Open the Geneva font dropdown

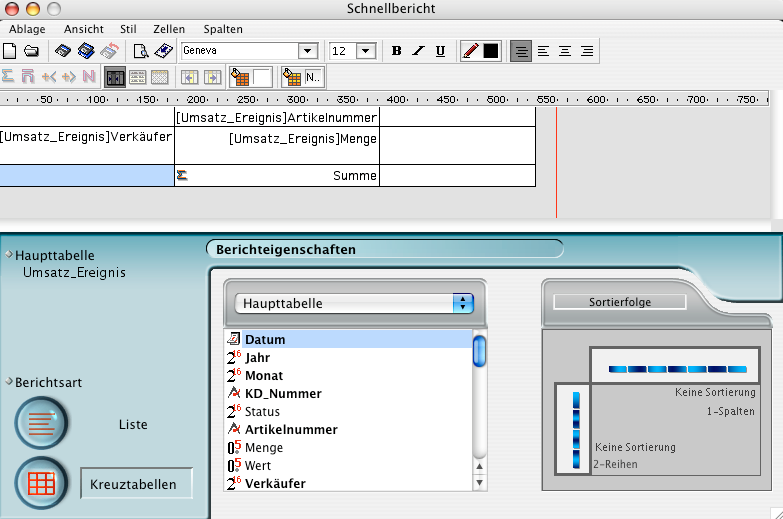tap(308, 51)
